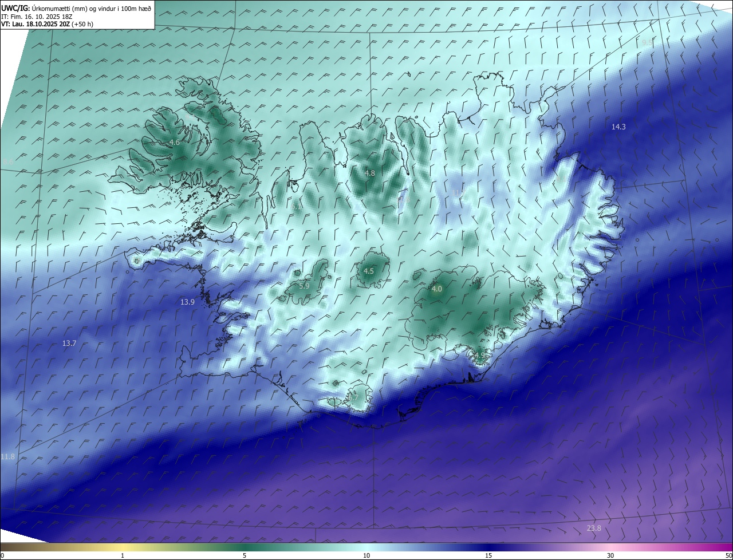Click the 23.8 value near the bottom right
Viewport: 733px width, 560px height.
pyautogui.click(x=594, y=528)
